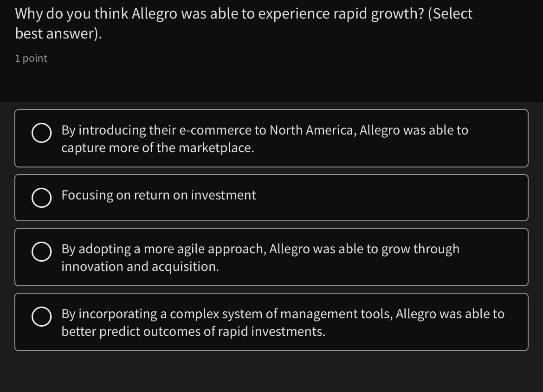
Task: Click the radio circle beside the second answer
Action: pos(42,197)
